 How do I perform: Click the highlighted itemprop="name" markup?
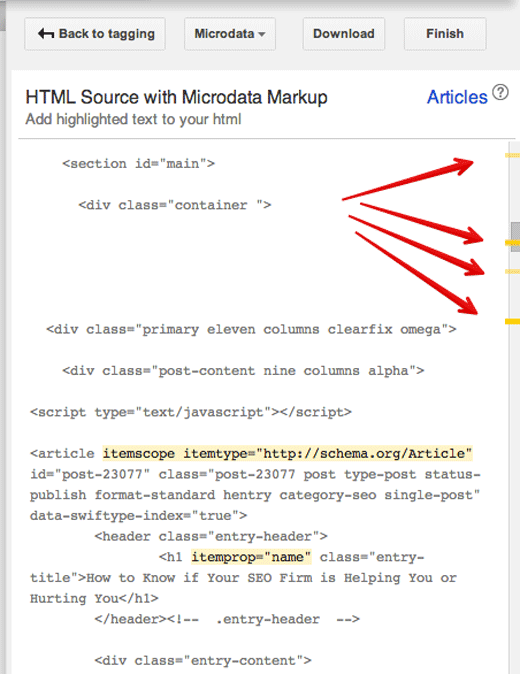(251, 557)
